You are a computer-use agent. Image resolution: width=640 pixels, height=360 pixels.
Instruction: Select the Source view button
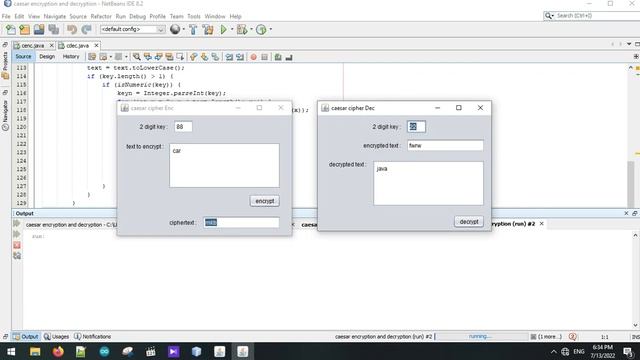coord(23,57)
